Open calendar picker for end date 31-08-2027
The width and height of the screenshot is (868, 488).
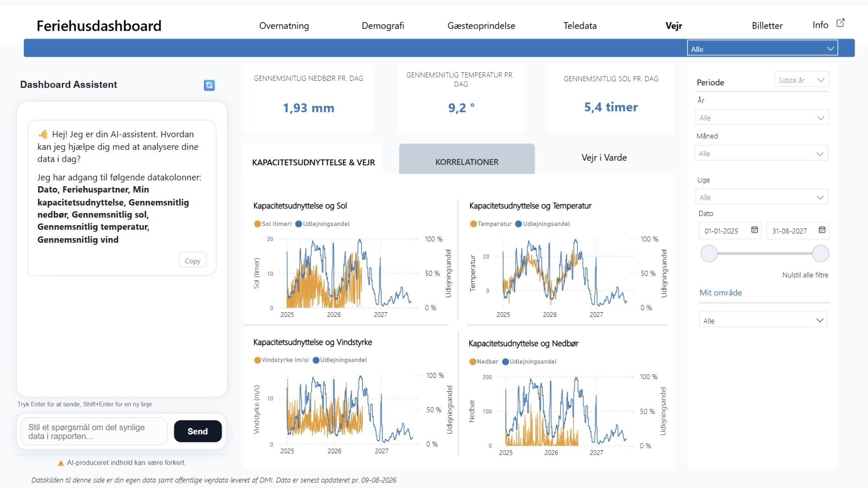[x=822, y=230]
